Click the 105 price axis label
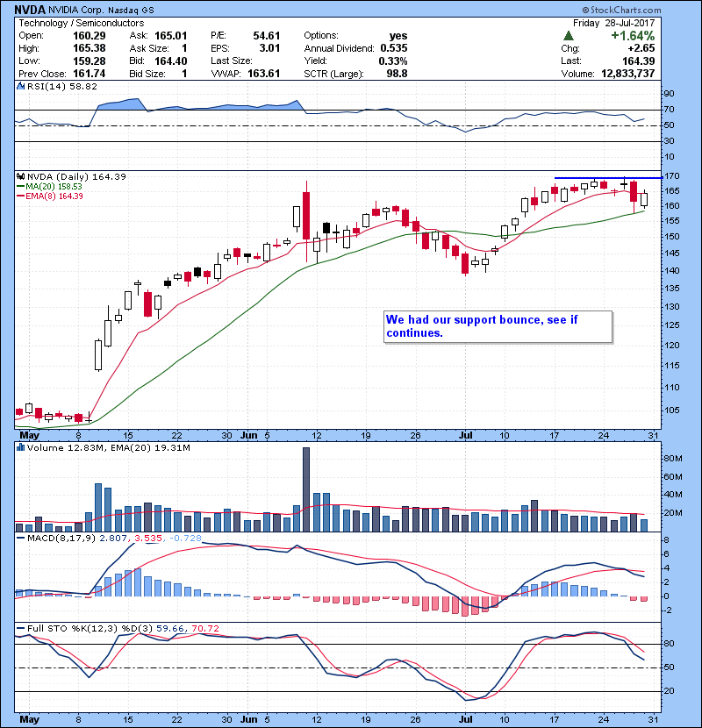Viewport: 702px width, 728px height. 672,410
